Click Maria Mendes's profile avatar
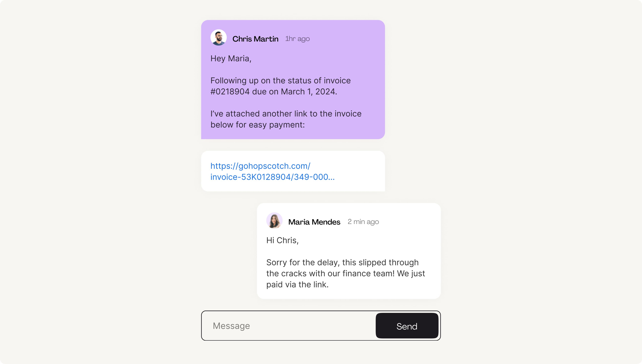The image size is (642, 364). click(274, 221)
